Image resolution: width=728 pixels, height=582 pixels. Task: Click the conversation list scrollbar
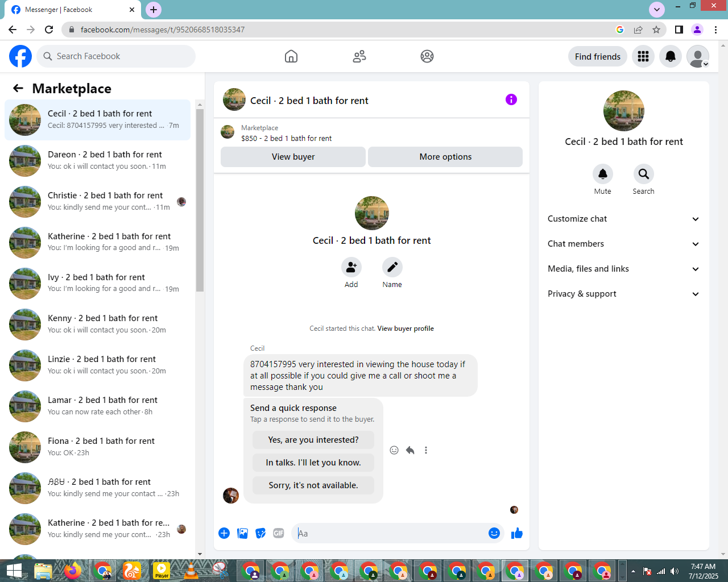click(x=200, y=200)
